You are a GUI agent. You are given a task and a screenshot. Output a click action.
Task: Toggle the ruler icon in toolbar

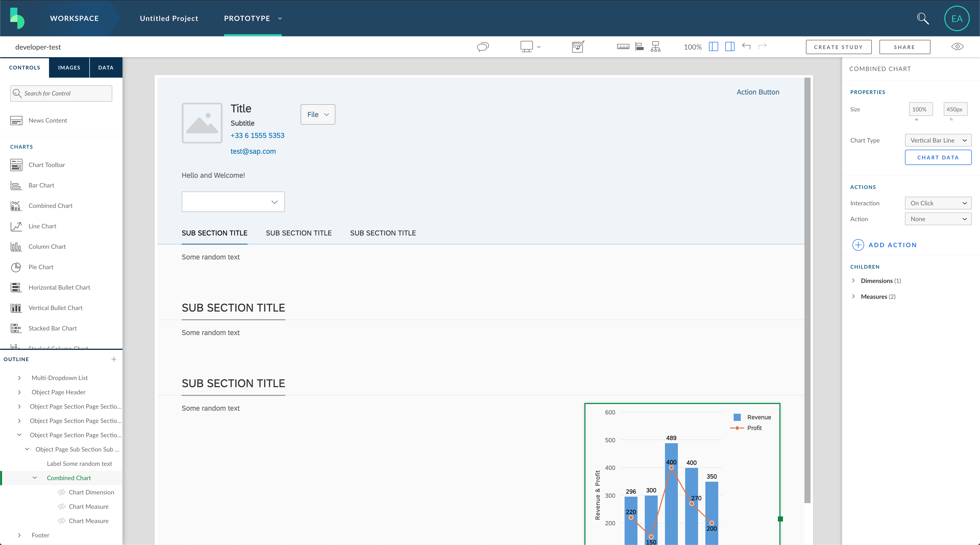pyautogui.click(x=623, y=47)
